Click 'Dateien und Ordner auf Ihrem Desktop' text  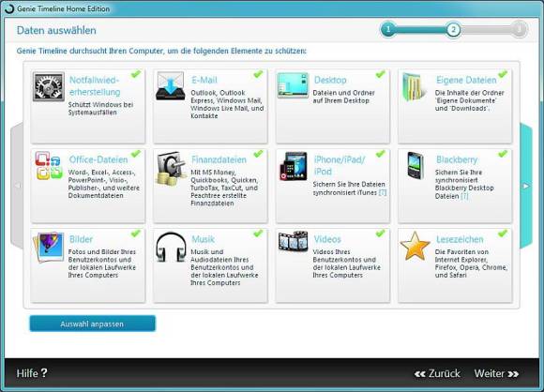pos(343,97)
